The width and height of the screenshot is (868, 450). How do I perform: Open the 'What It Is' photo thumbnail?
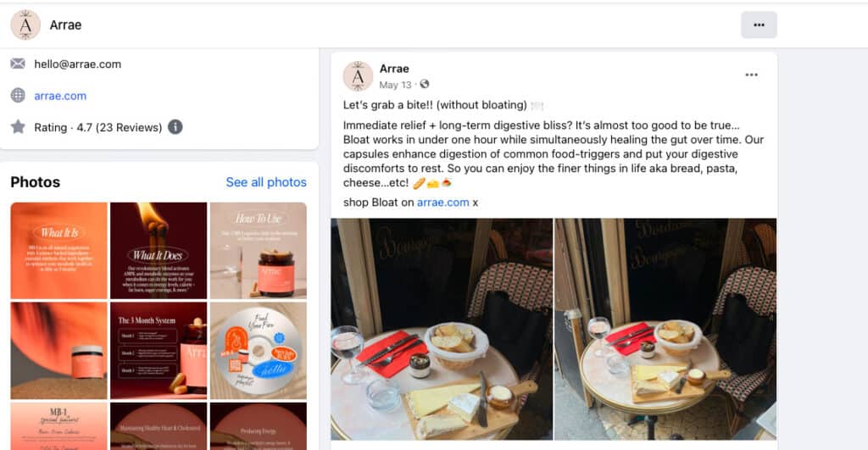tap(58, 251)
